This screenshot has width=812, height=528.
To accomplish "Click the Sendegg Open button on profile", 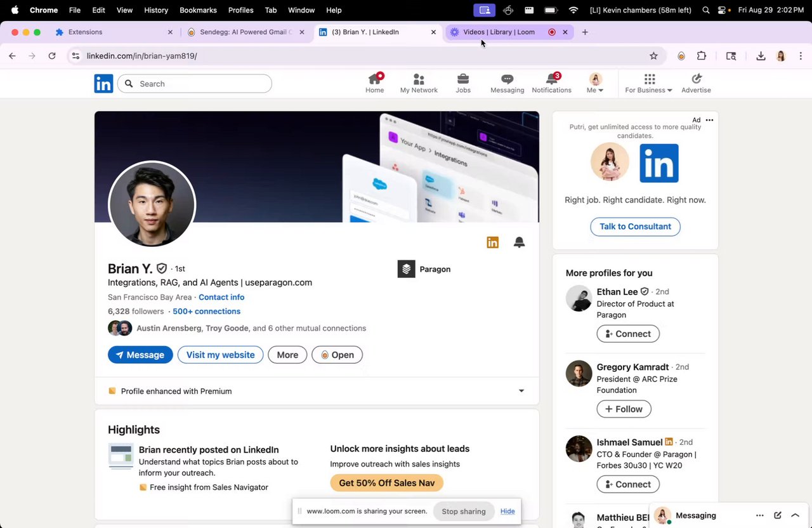I will click(x=337, y=355).
